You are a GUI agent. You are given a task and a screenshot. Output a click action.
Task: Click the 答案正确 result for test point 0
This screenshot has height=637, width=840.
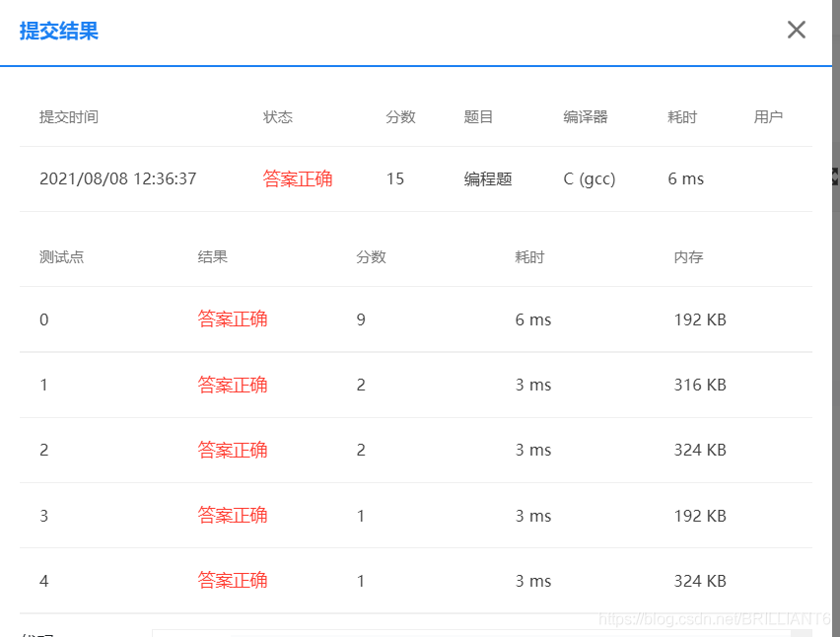(233, 319)
